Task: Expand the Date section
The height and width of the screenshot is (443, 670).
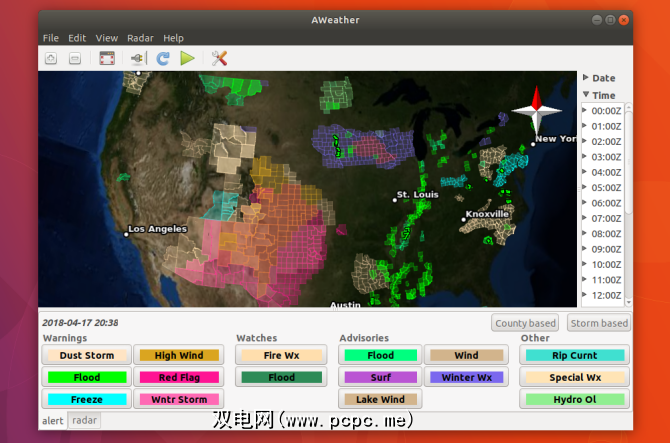Action: (586, 77)
